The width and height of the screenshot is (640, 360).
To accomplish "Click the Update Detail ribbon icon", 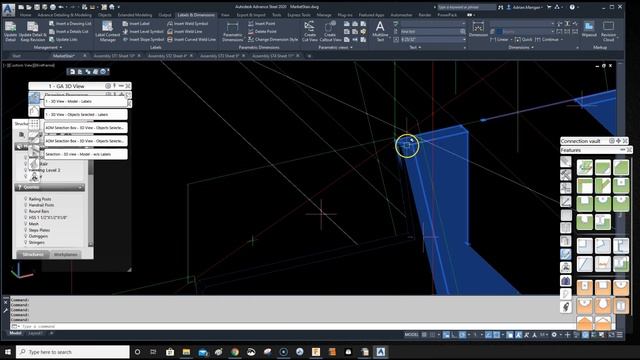I will pyautogui.click(x=10, y=31).
